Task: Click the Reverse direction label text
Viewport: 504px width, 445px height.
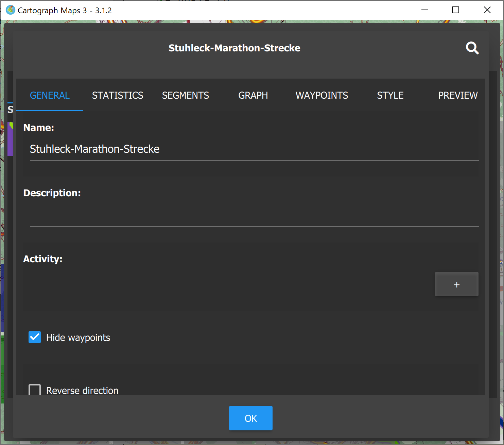Action: 82,390
